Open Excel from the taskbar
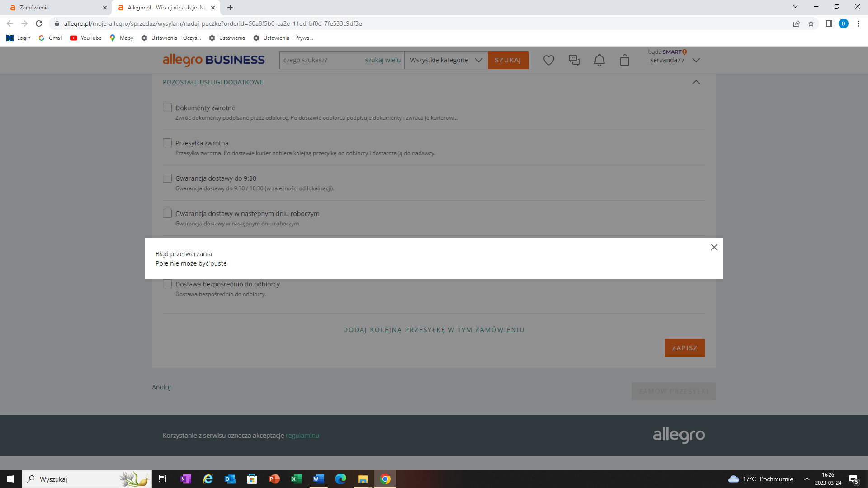Viewport: 868px width, 488px height. 296,479
